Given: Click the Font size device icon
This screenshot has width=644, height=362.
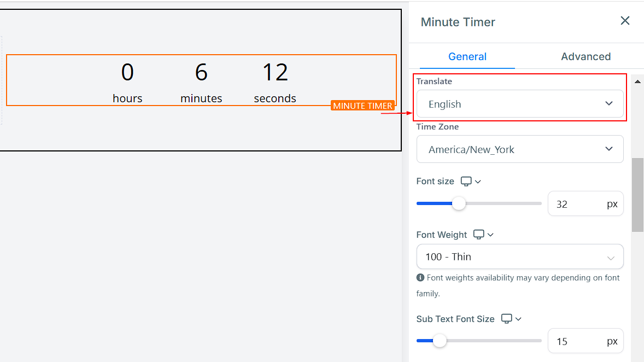Looking at the screenshot, I should click(466, 181).
